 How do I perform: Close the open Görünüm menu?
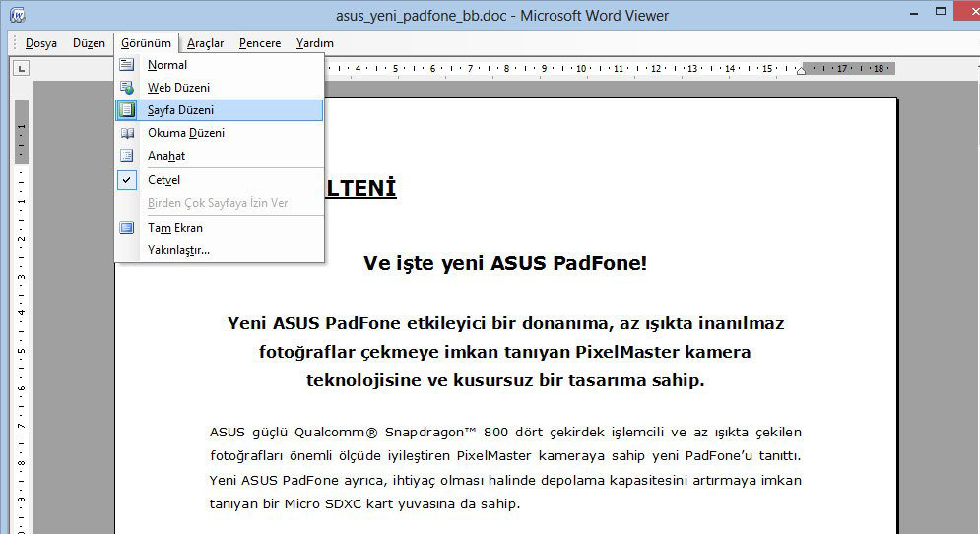pos(146,43)
